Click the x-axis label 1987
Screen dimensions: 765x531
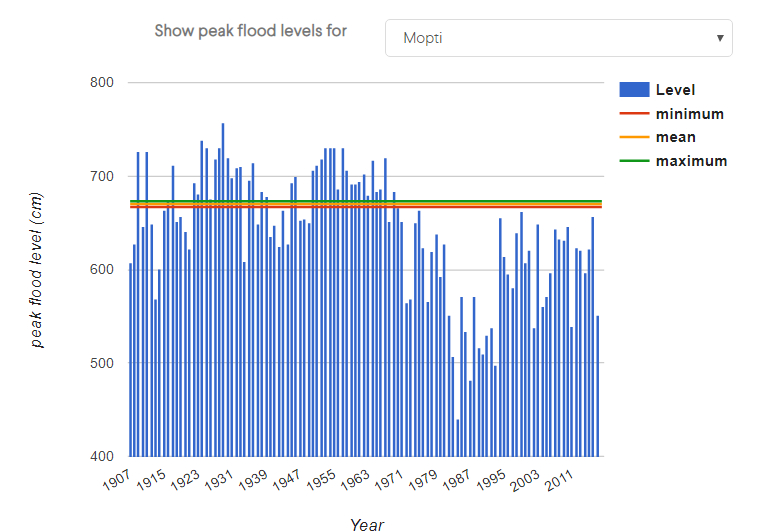point(456,480)
